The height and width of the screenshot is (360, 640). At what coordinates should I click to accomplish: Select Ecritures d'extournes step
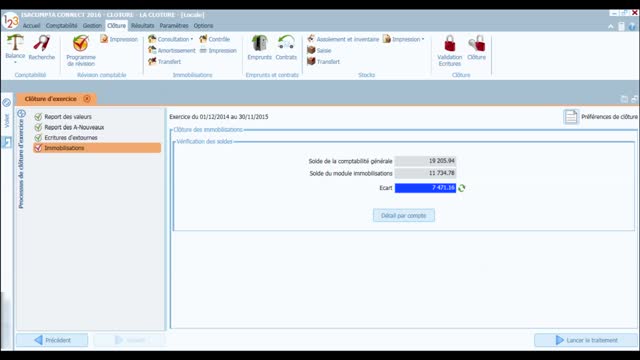coord(71,138)
